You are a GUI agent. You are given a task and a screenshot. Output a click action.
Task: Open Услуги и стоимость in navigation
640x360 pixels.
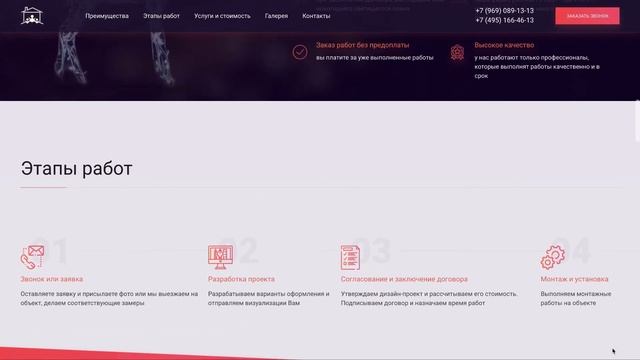222,16
